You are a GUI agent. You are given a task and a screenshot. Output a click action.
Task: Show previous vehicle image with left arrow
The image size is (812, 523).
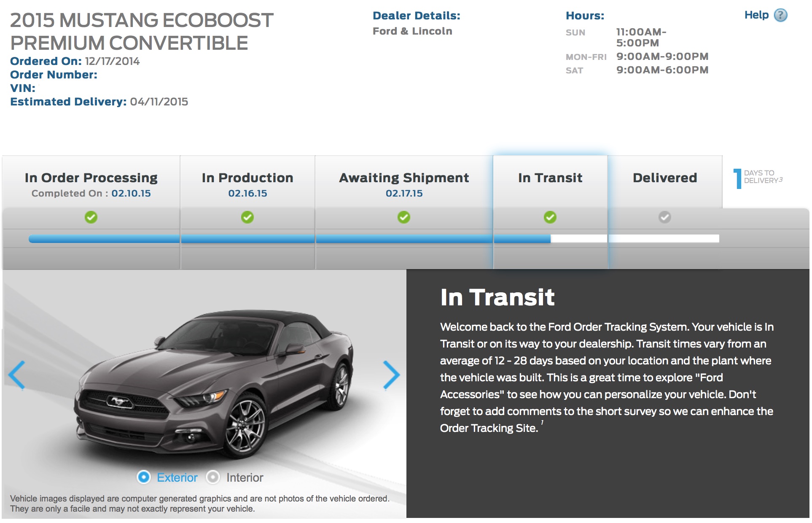coord(17,375)
